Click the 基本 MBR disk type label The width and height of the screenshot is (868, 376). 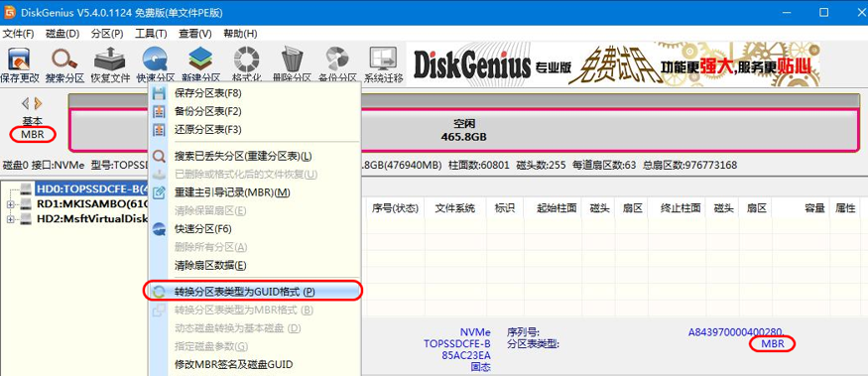tap(32, 127)
